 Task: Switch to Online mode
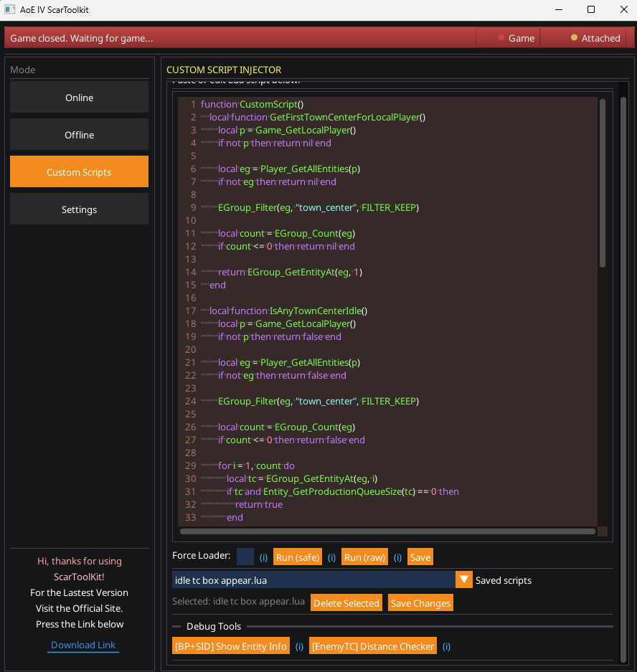[79, 98]
